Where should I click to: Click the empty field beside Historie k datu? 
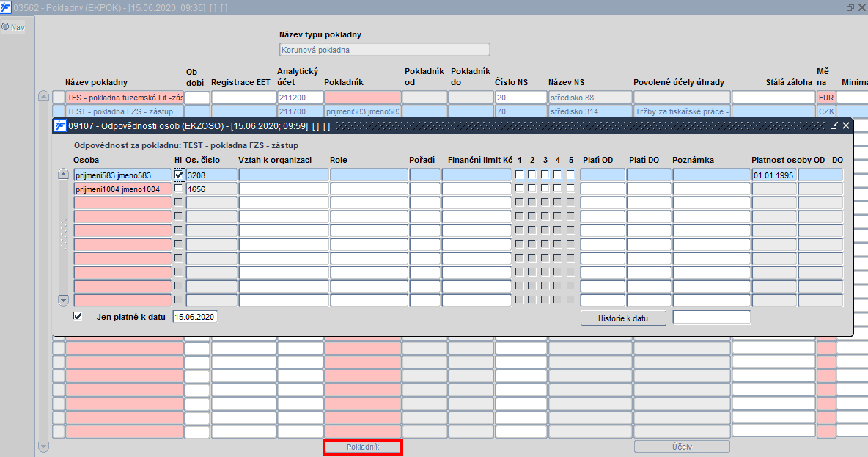pyautogui.click(x=712, y=318)
